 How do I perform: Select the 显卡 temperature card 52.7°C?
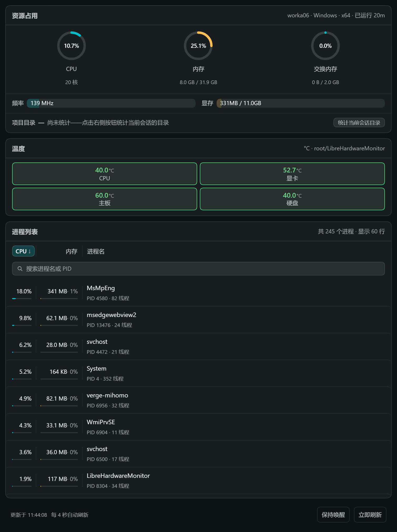292,174
